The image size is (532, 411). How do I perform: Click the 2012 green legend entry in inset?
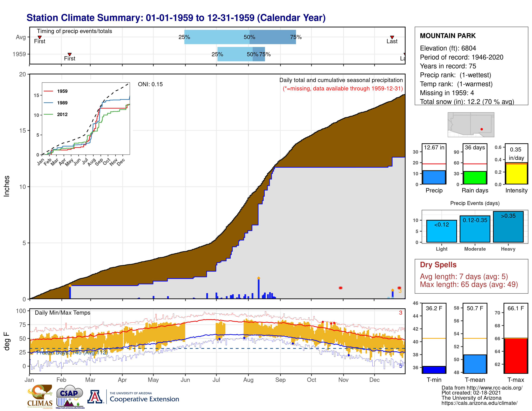click(x=56, y=114)
